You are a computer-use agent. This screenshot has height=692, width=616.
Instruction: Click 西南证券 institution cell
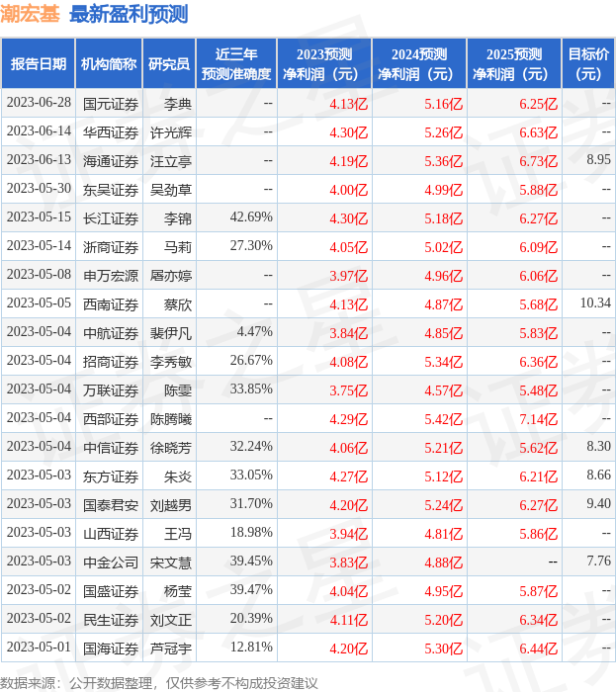pyautogui.click(x=111, y=304)
